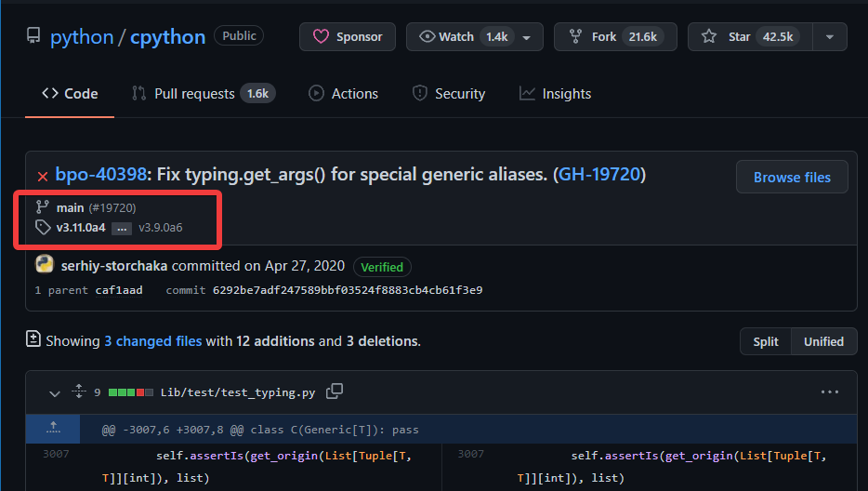Switch to Split diff view
The height and width of the screenshot is (491, 868).
766,341
